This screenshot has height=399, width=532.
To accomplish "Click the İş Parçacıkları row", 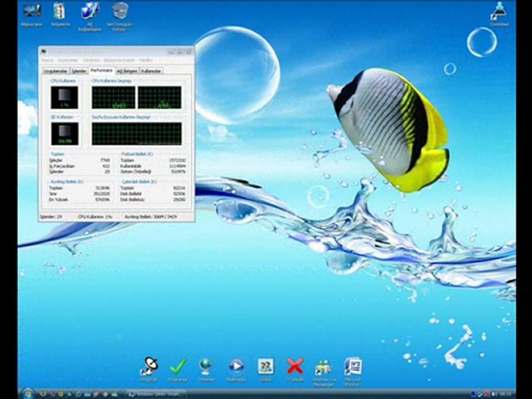I will [x=79, y=166].
